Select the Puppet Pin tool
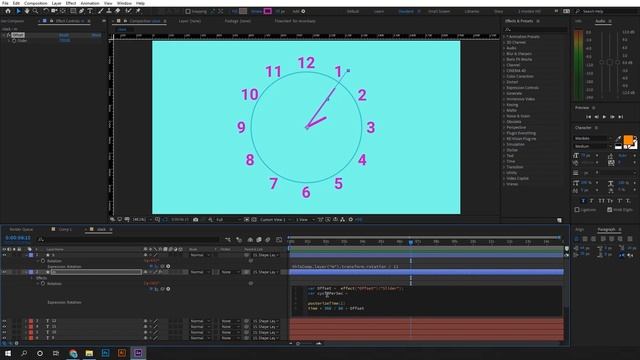Screen dimensions: 640x360 pyautogui.click(x=138, y=11)
